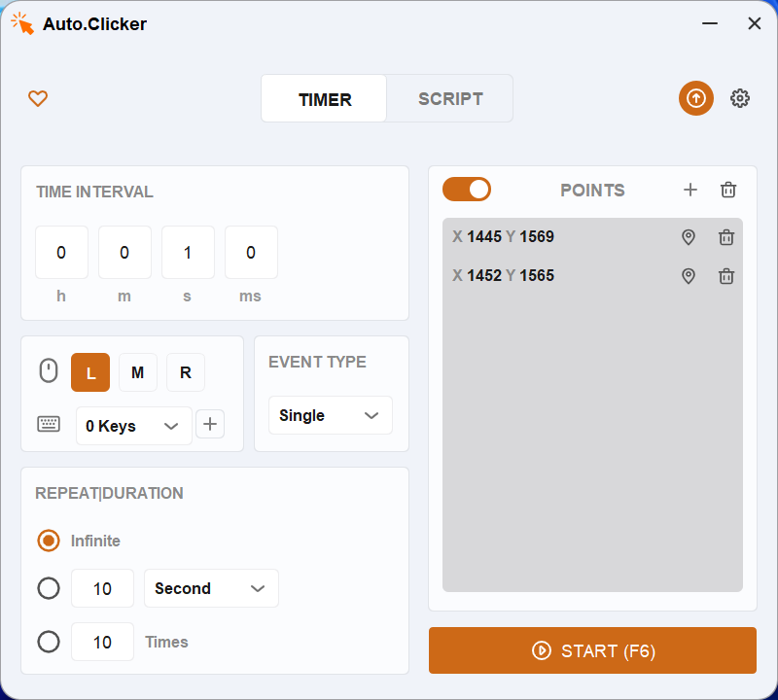Pick location for point X 1452

pos(689,276)
